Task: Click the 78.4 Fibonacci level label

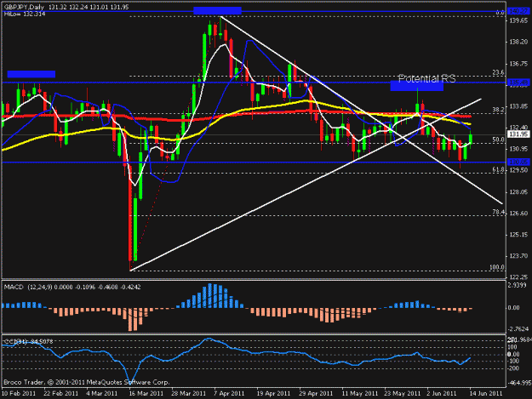Action: coord(498,212)
